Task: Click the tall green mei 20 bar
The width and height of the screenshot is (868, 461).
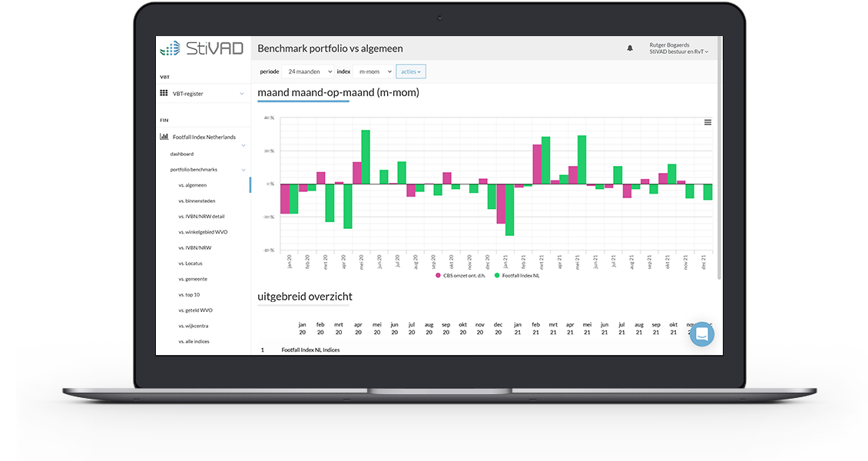Action: click(366, 157)
